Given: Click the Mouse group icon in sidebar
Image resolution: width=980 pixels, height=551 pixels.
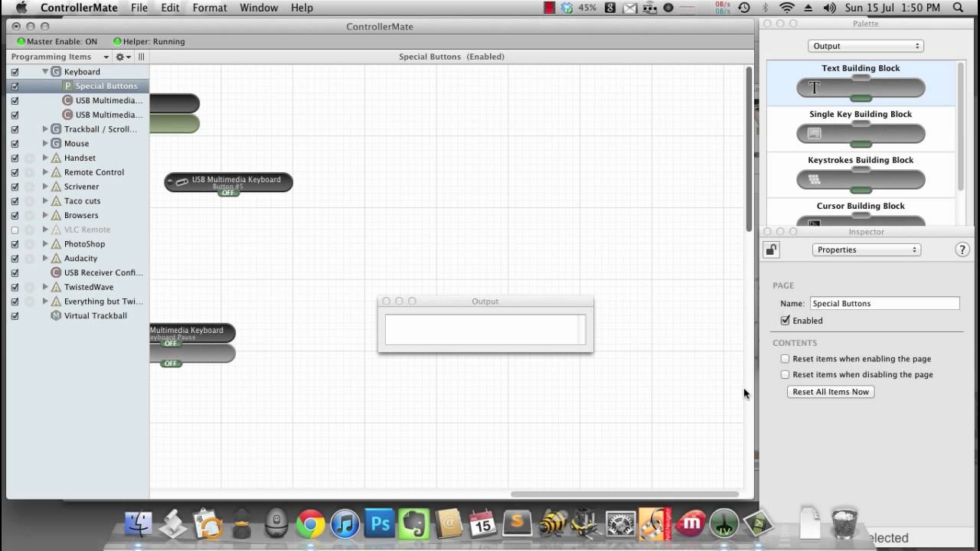Looking at the screenshot, I should click(56, 143).
